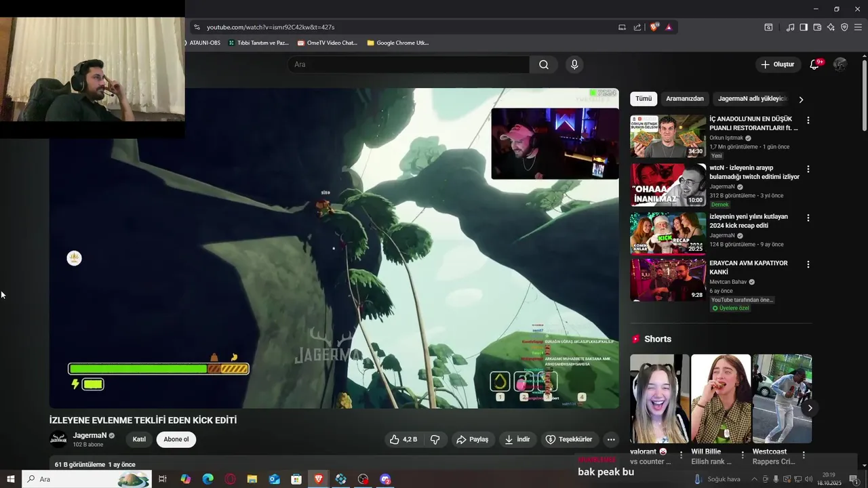Open YouTube notifications bell
Viewport: 868px width, 488px height.
(814, 64)
